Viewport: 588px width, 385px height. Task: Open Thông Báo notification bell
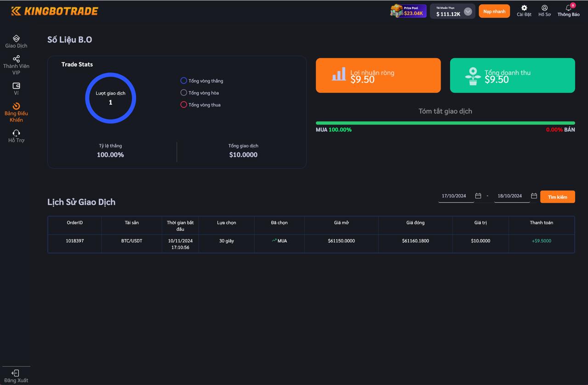click(568, 8)
